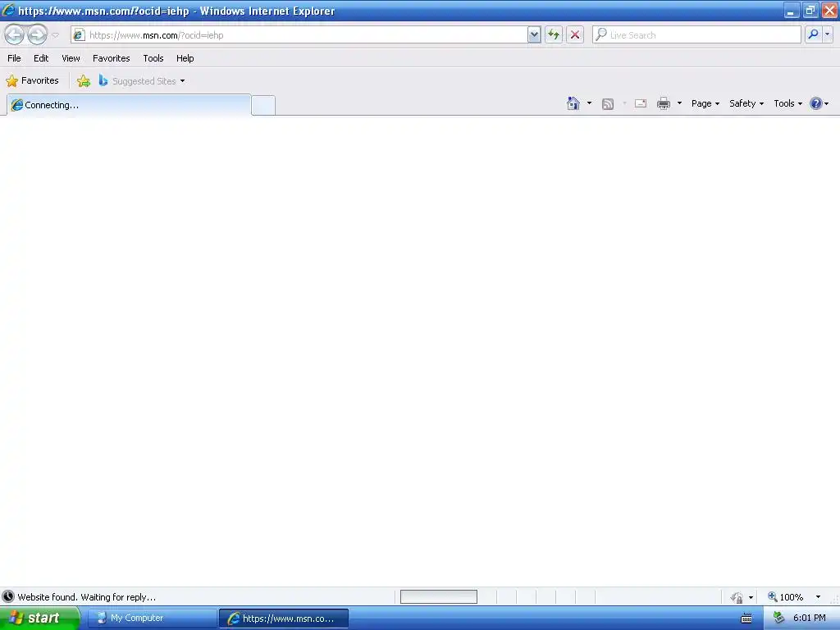Open the command bar Tools dropdown
The image size is (840, 630).
coord(788,103)
